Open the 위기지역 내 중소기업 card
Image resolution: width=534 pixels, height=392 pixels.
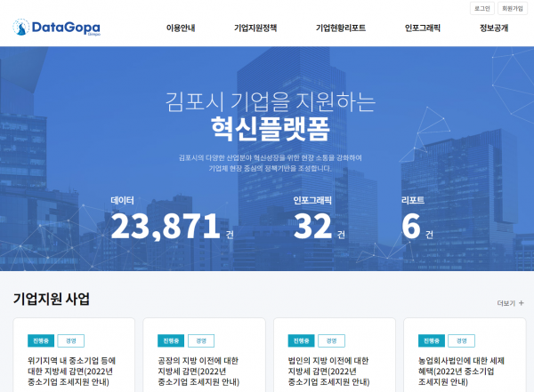coord(71,366)
